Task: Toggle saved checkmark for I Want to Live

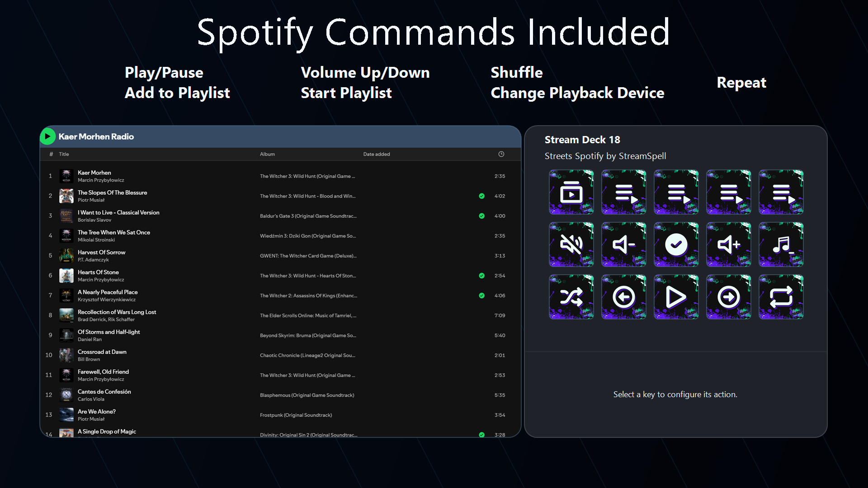Action: click(482, 216)
